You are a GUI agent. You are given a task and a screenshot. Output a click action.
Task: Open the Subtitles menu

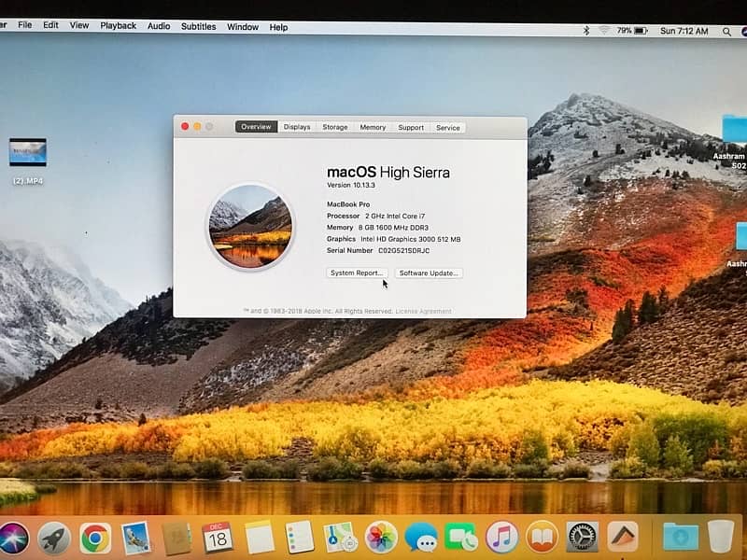point(198,26)
